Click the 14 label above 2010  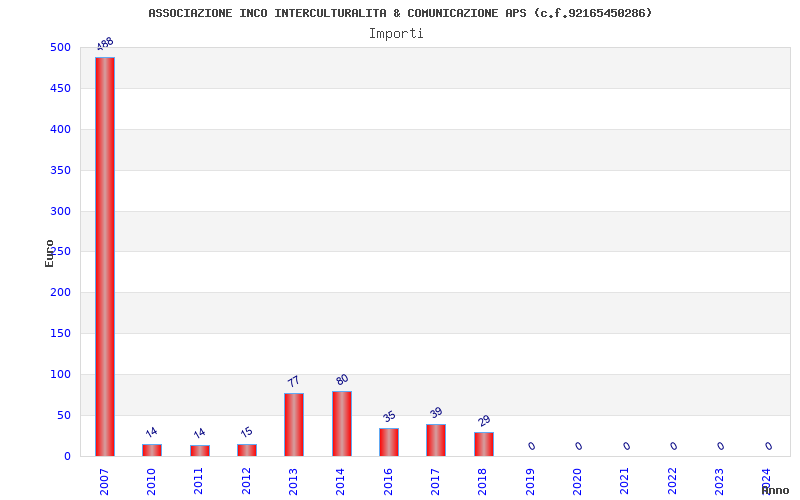152,432
